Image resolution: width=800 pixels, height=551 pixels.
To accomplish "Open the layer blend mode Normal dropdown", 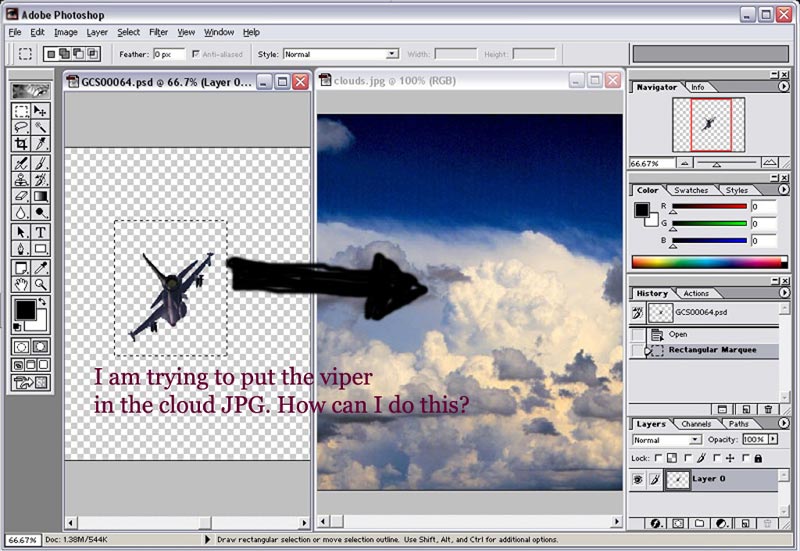I will click(x=695, y=440).
